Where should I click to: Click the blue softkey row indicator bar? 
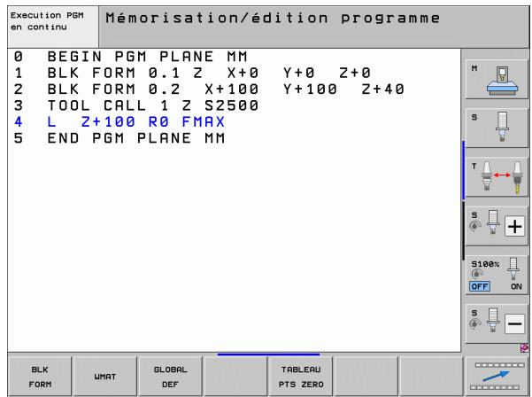pyautogui.click(x=268, y=354)
